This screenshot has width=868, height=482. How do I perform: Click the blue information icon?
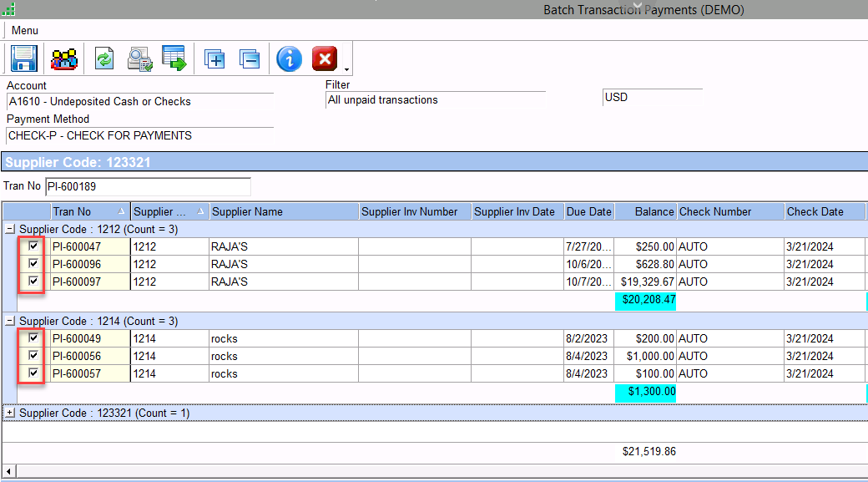[289, 58]
